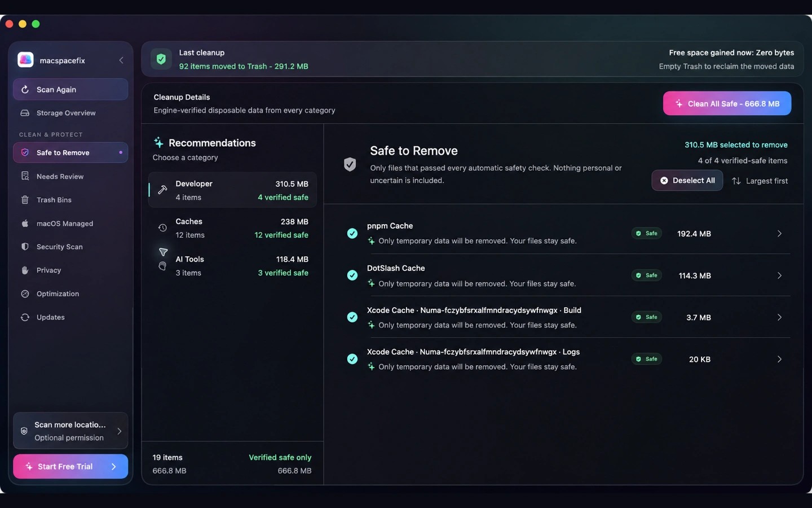
Task: Click the '4 of 4 verified-safe items' text
Action: [743, 160]
